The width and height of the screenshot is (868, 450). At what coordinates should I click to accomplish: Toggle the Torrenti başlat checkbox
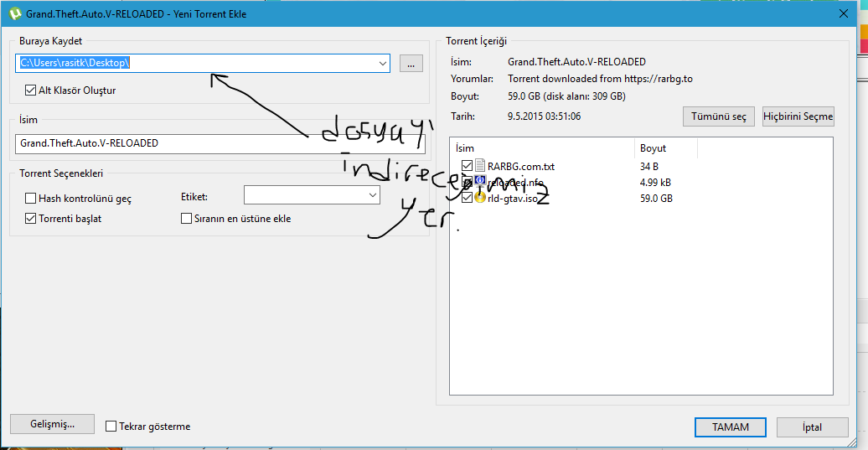coord(30,219)
